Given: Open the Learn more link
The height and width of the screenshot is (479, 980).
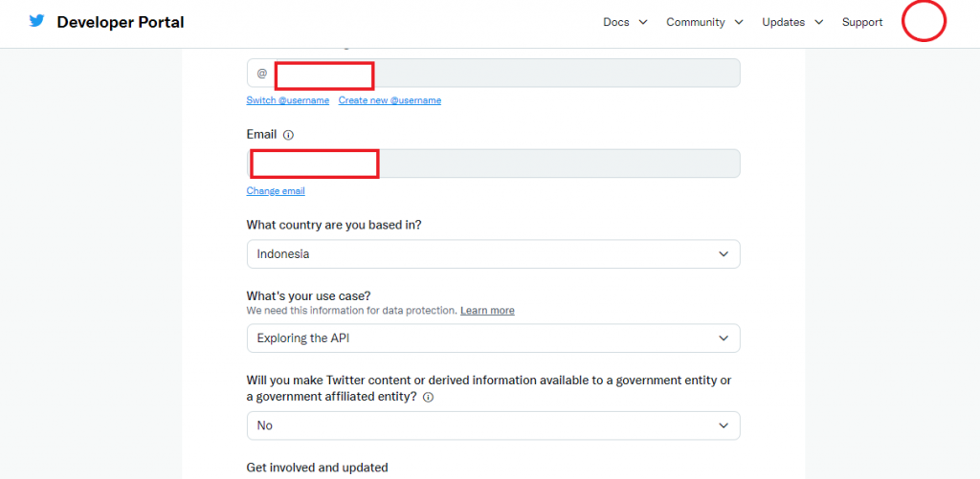Looking at the screenshot, I should 487,311.
